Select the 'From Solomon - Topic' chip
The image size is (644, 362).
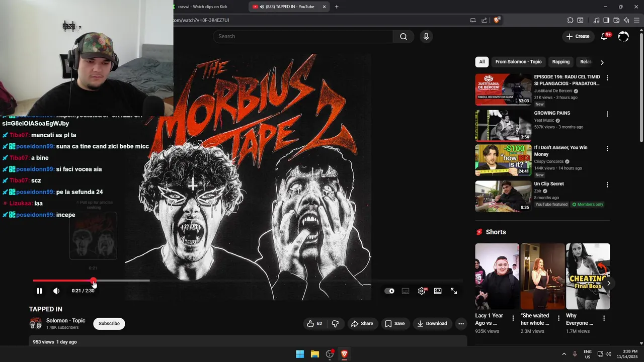coord(518,62)
